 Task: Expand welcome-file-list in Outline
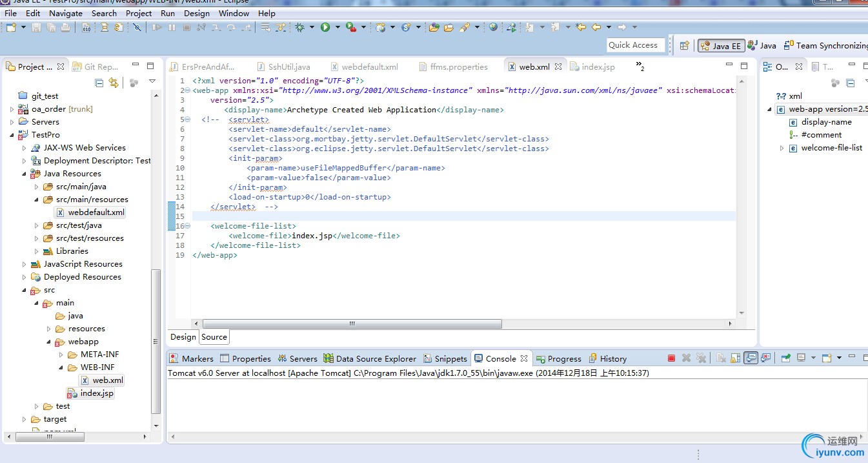[x=782, y=148]
